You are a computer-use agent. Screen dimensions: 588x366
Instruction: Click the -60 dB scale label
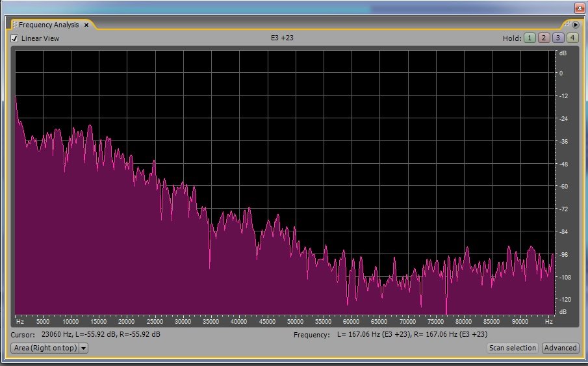(x=563, y=187)
